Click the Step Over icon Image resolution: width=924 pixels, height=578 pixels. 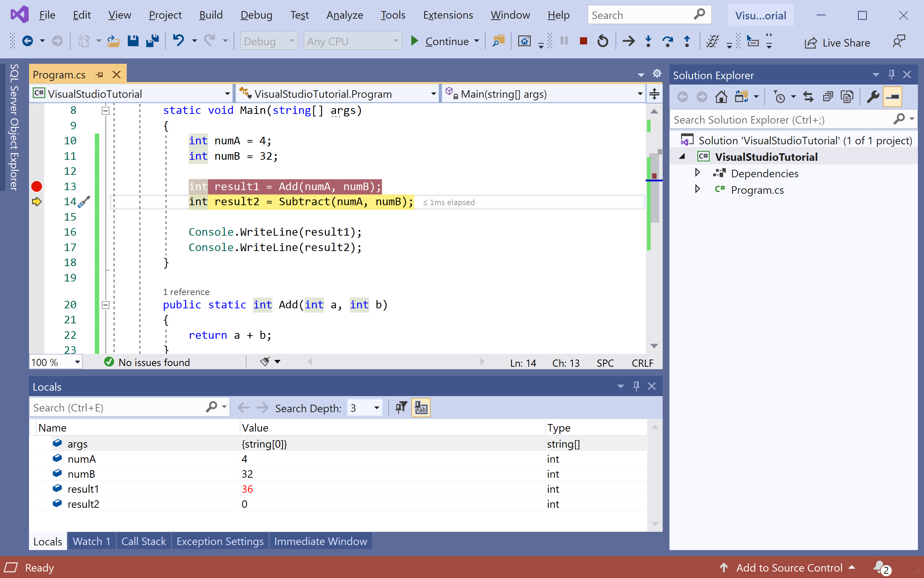pyautogui.click(x=667, y=41)
